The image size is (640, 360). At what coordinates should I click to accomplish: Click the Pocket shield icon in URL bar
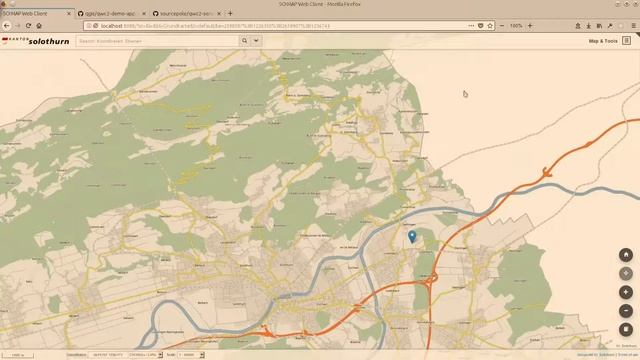481,26
